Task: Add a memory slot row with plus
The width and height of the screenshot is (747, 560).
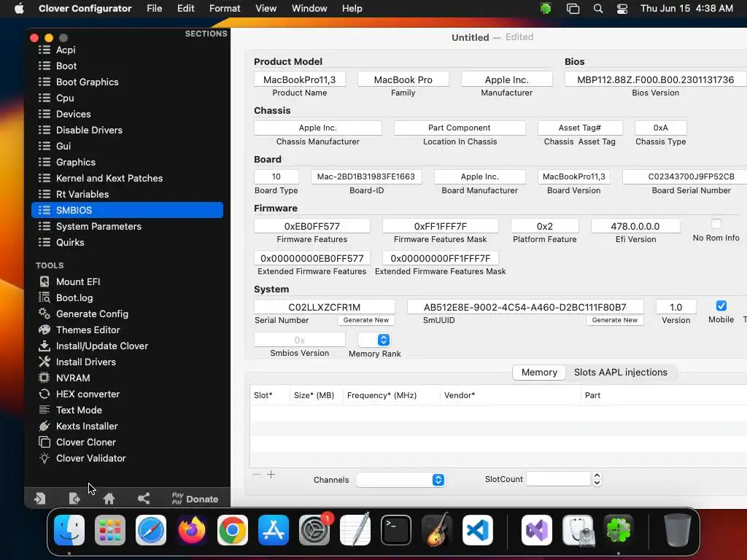Action: pos(271,474)
